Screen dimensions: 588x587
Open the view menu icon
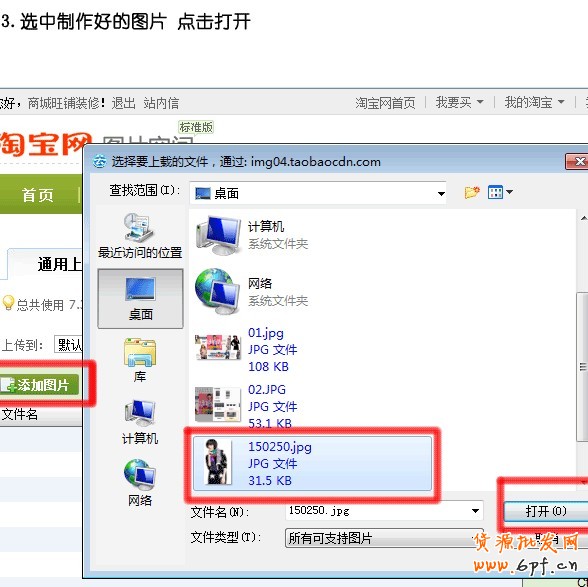coord(500,192)
